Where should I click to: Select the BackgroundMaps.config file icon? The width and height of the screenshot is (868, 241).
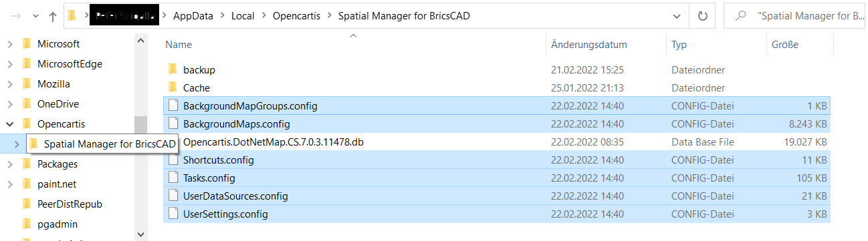(173, 124)
